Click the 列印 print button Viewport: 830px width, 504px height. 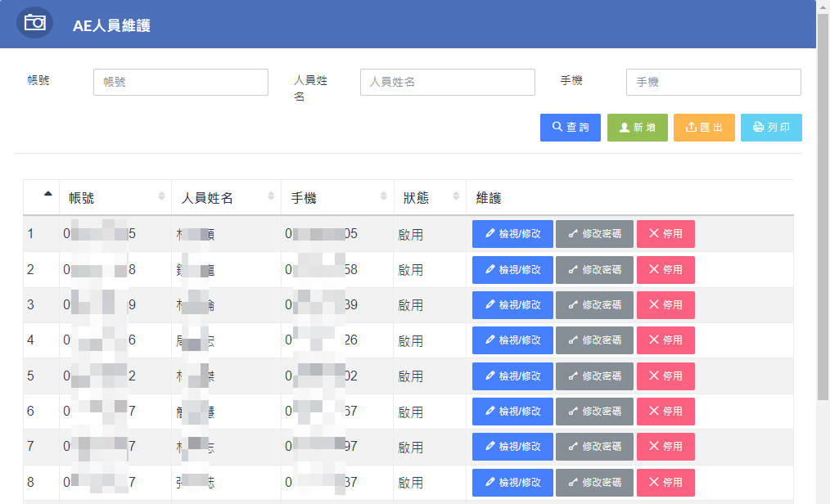pos(771,128)
